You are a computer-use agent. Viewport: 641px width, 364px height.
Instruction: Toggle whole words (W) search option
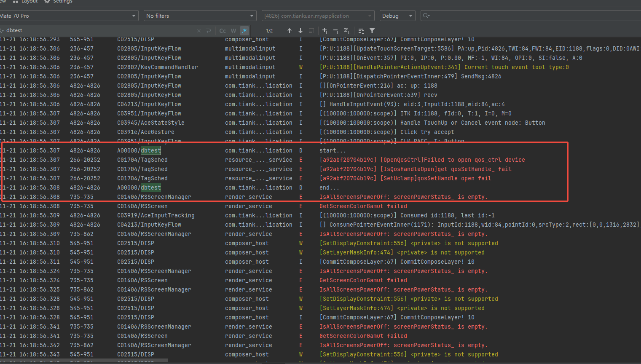click(x=233, y=31)
